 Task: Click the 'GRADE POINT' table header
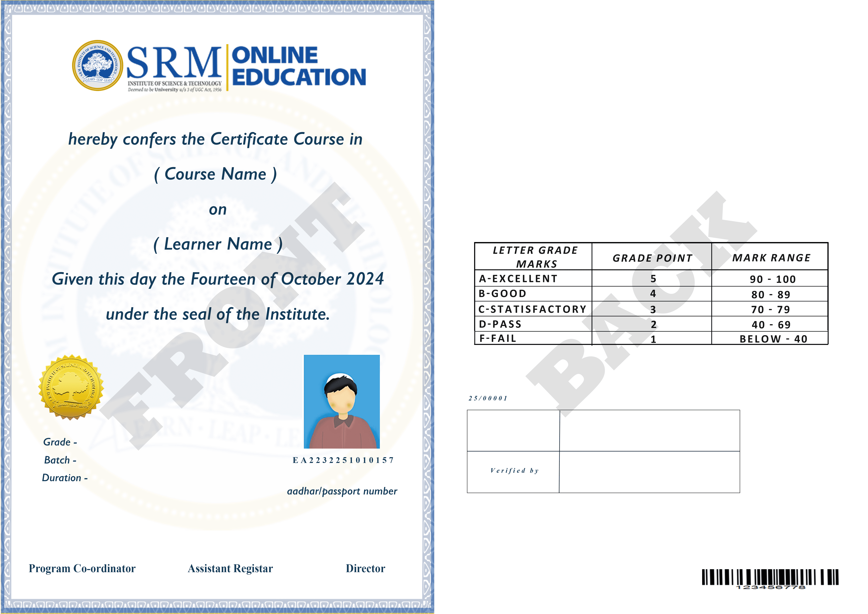point(652,256)
